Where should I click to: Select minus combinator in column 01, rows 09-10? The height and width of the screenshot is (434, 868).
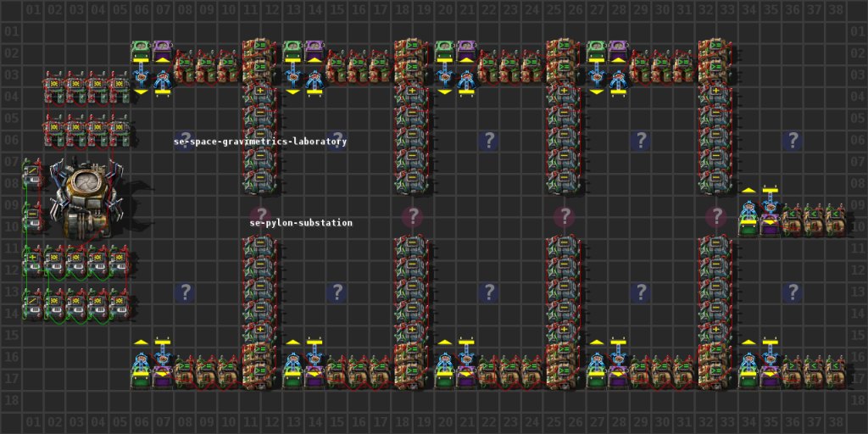(x=33, y=217)
